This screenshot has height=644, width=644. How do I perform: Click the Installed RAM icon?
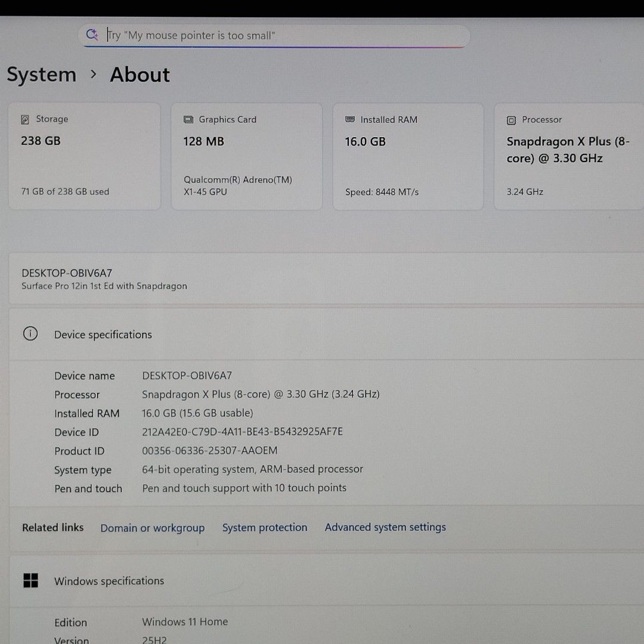pyautogui.click(x=350, y=120)
